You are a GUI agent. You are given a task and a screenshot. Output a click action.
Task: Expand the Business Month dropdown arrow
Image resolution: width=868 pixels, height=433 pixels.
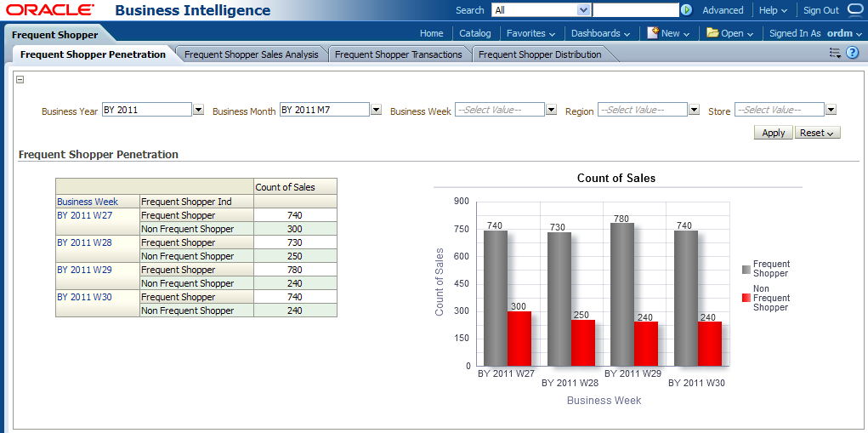click(376, 110)
